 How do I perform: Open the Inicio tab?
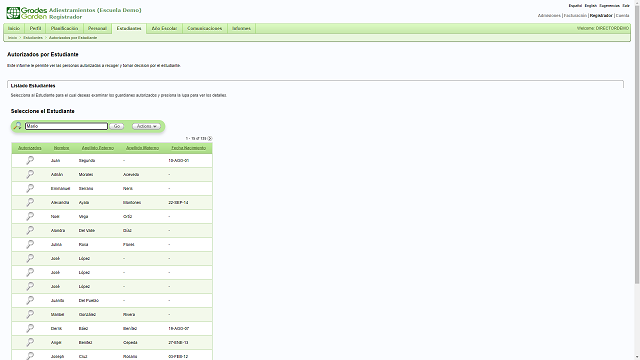14,28
